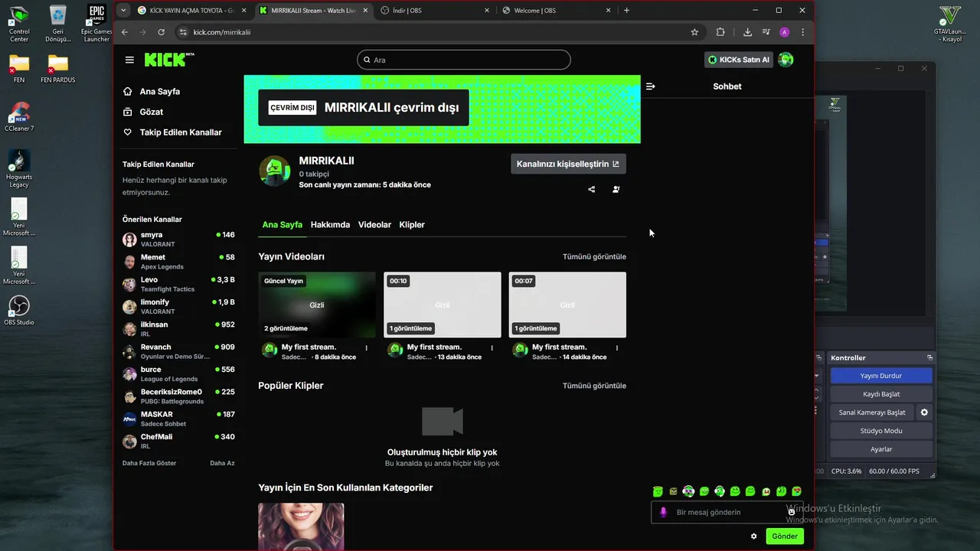Go back in Chrome
The image size is (980, 551).
pyautogui.click(x=125, y=32)
